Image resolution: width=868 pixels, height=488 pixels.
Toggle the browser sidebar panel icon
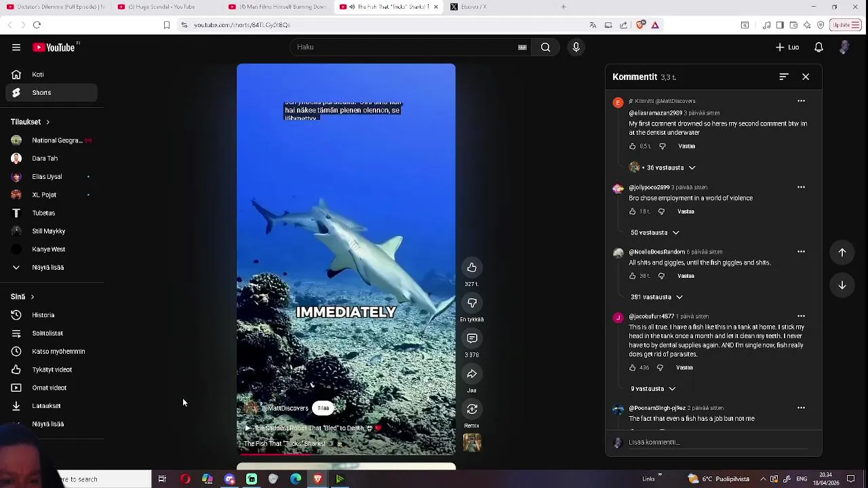[780, 25]
